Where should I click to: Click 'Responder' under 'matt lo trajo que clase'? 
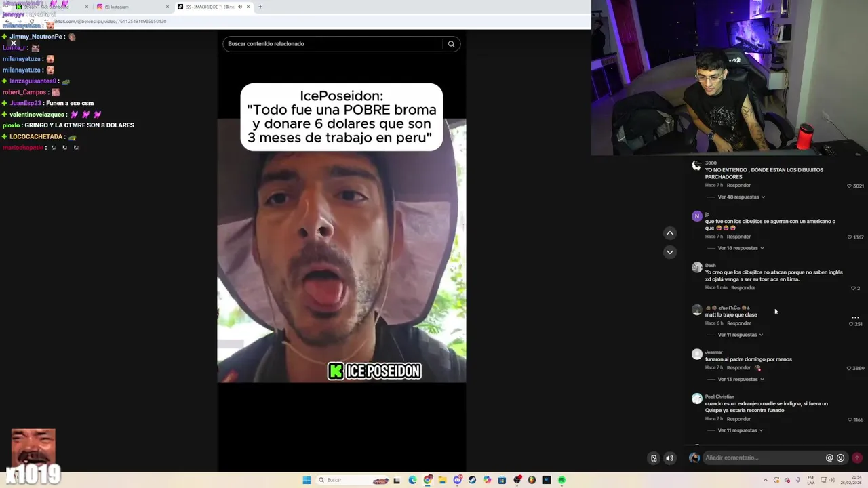pos(738,323)
